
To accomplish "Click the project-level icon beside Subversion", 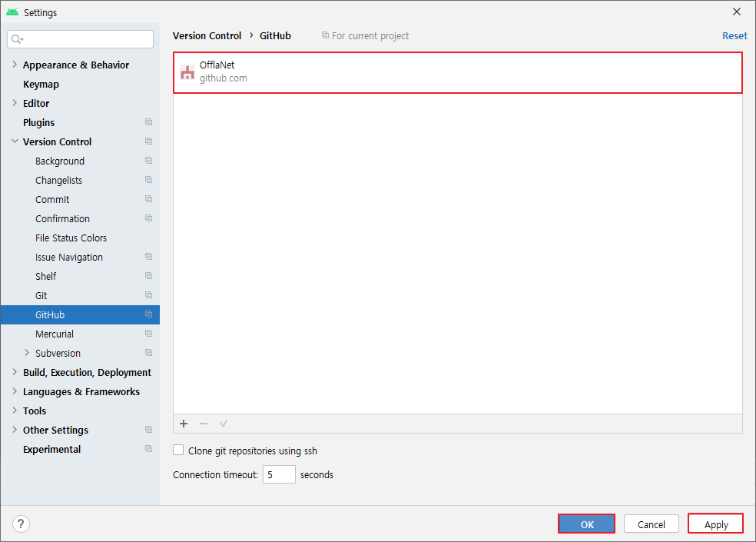I will click(x=148, y=353).
